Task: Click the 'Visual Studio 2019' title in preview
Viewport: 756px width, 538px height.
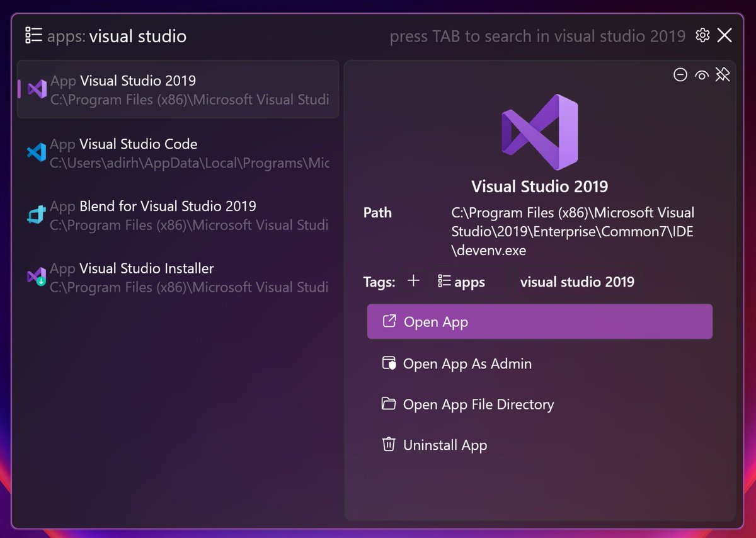Action: 540,186
